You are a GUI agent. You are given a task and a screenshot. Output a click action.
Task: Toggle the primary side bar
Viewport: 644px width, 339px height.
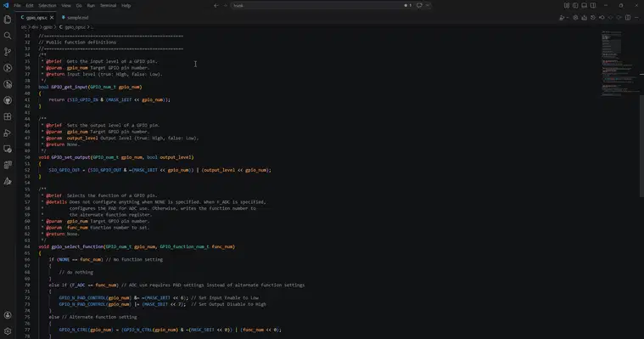575,5
